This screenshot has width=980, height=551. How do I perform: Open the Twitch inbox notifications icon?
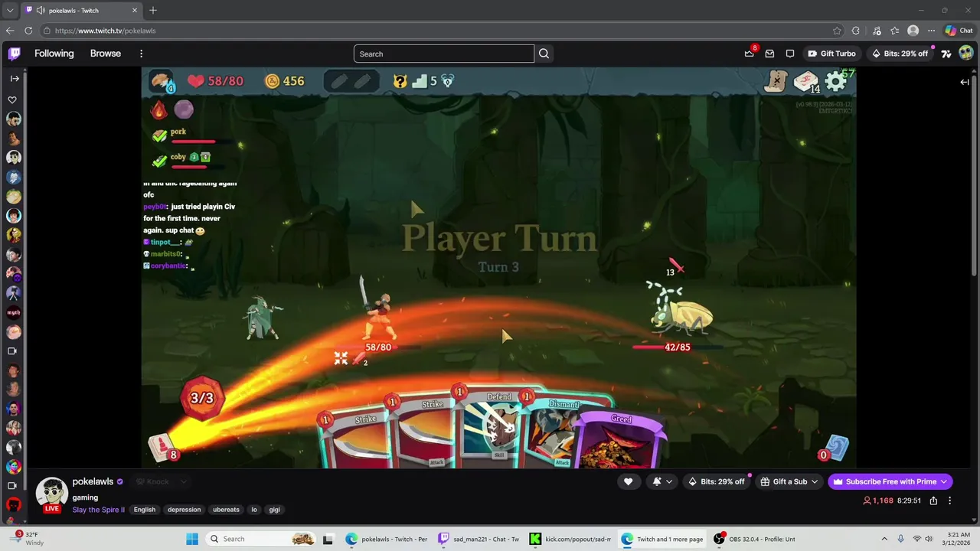[x=769, y=54]
